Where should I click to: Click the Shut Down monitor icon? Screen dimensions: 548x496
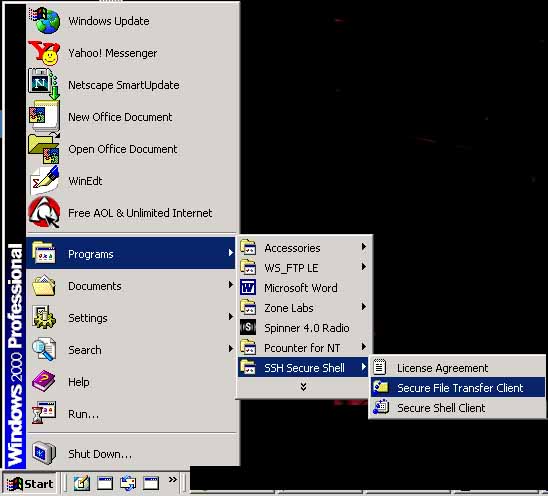click(44, 453)
